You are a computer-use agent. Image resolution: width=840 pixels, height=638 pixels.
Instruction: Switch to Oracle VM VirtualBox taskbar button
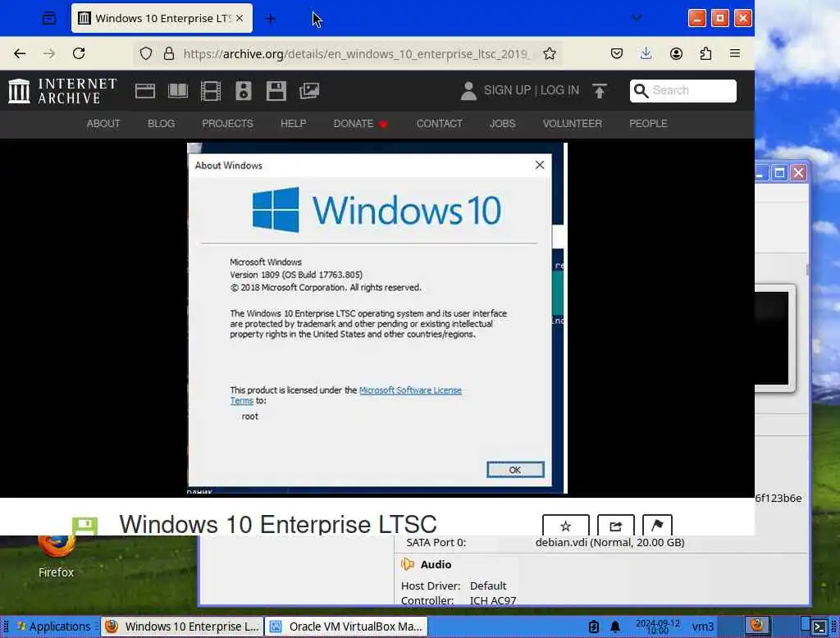[x=347, y=627]
